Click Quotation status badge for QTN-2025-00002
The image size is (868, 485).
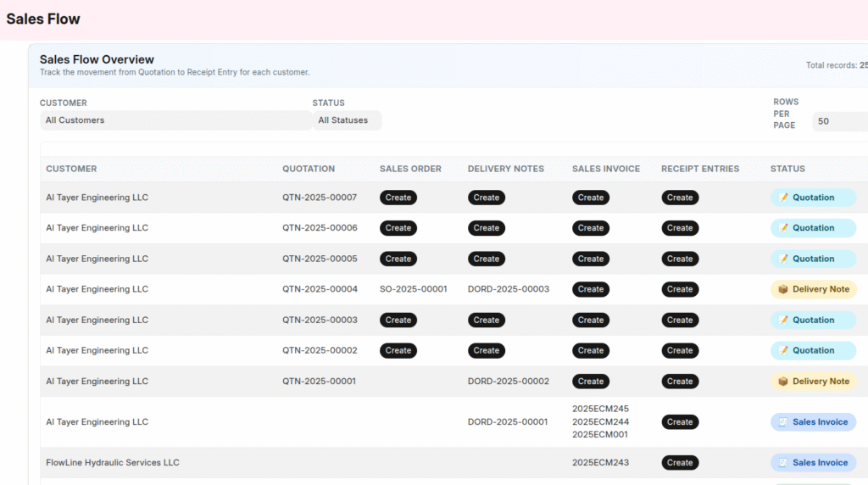click(x=813, y=350)
